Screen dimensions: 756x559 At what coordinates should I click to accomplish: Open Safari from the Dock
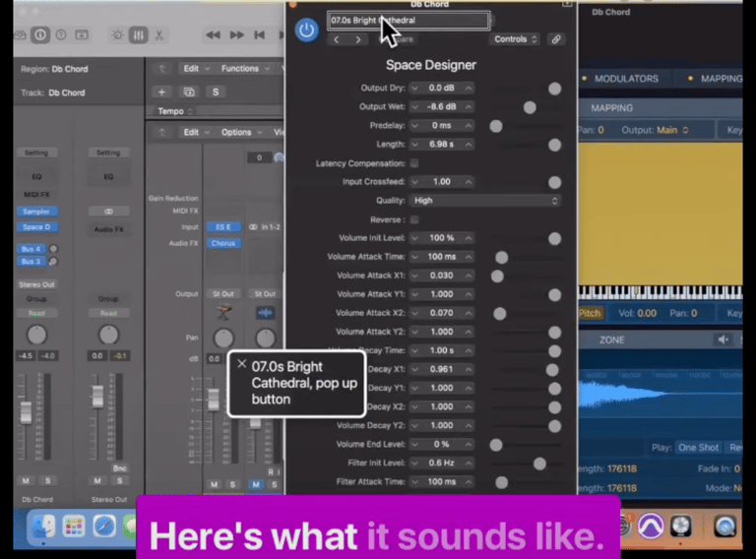tap(104, 526)
